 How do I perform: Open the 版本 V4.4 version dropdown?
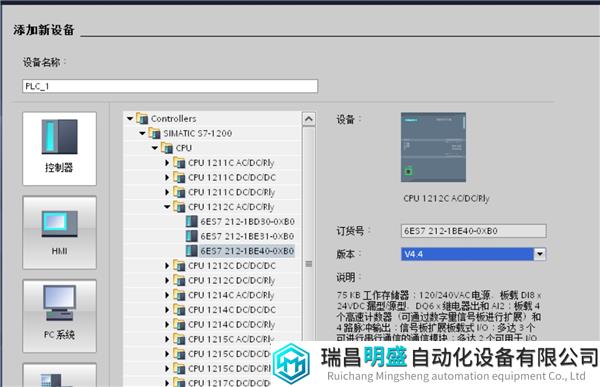(x=540, y=254)
